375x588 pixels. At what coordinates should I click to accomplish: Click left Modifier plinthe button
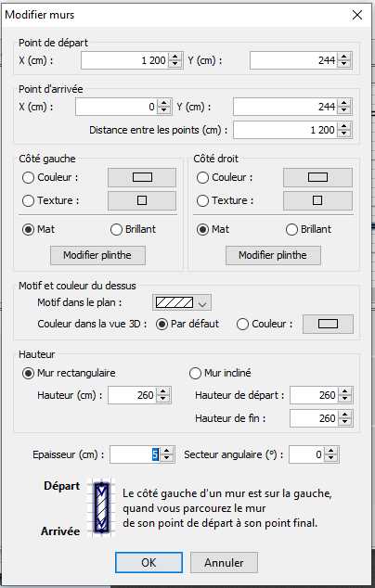coord(97,255)
